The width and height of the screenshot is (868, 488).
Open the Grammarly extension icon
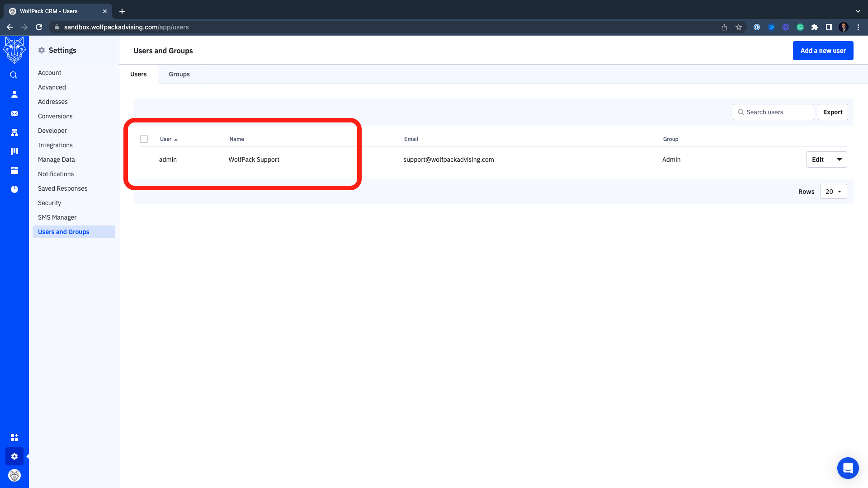(800, 27)
